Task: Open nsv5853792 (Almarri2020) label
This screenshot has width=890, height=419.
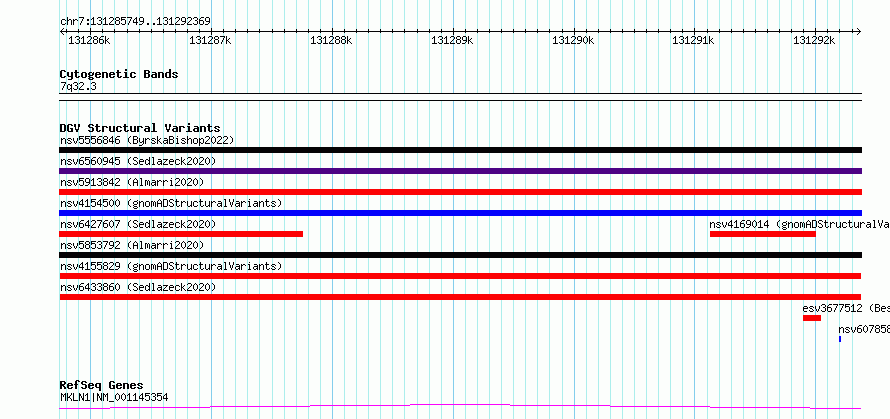Action: point(132,245)
